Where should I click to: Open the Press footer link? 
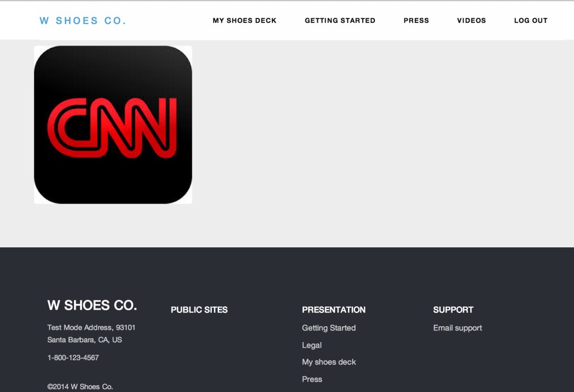pos(312,379)
